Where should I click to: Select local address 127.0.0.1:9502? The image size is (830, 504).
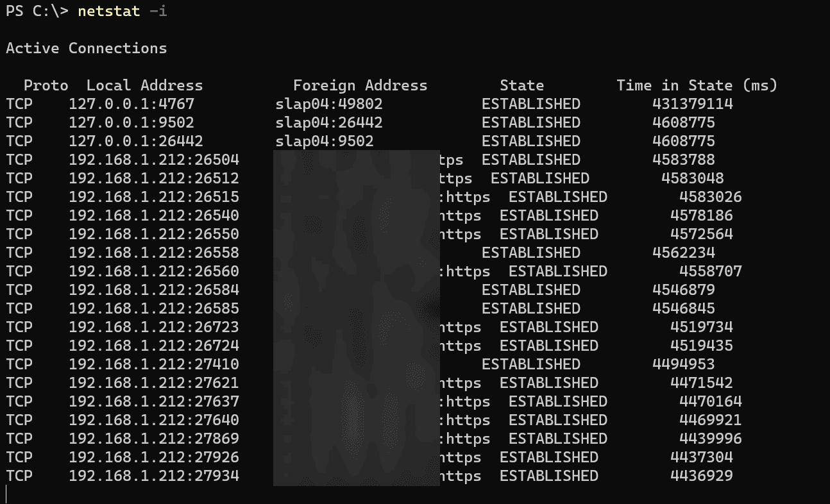click(x=131, y=122)
